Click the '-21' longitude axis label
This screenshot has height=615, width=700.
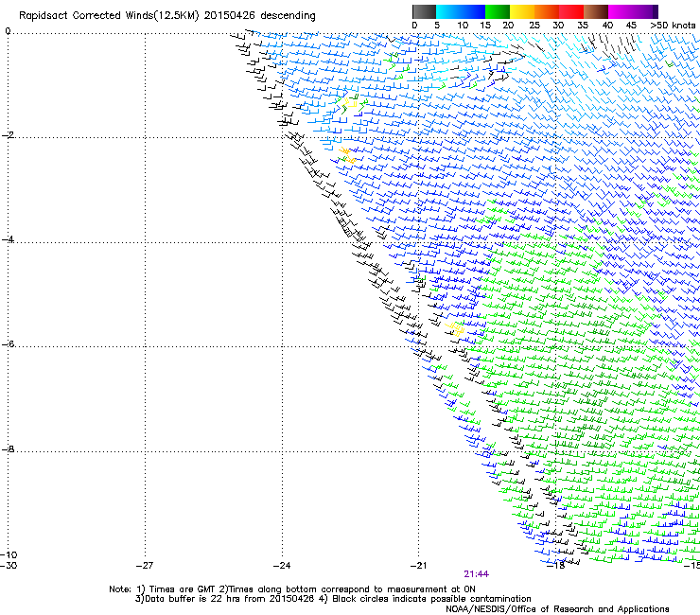click(x=418, y=566)
